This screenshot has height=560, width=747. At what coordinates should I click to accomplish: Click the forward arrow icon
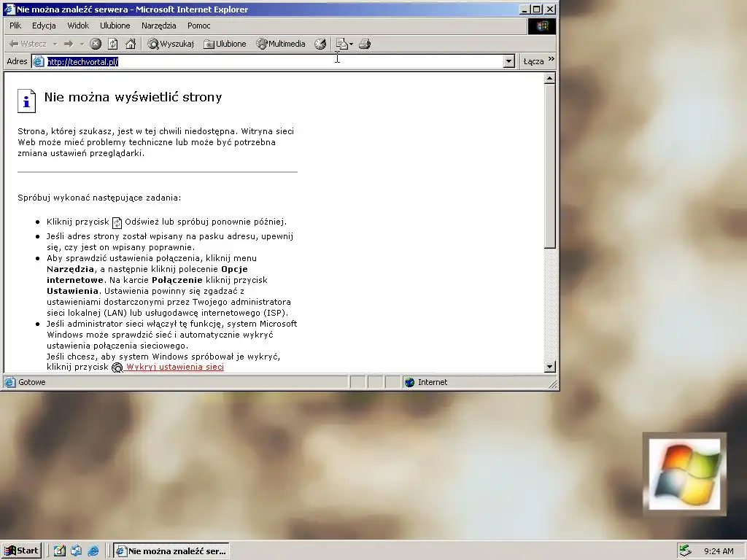(x=69, y=44)
